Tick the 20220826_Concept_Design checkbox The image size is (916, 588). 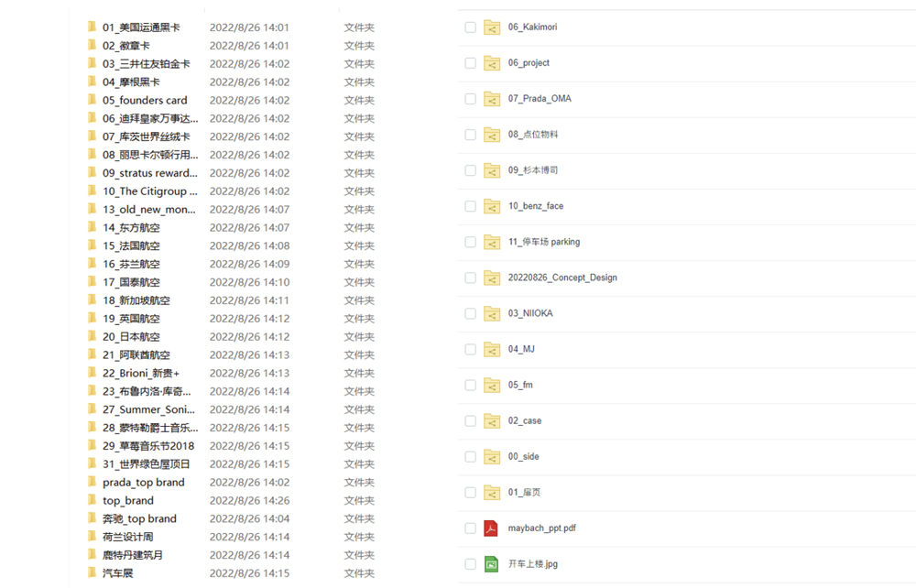click(470, 278)
